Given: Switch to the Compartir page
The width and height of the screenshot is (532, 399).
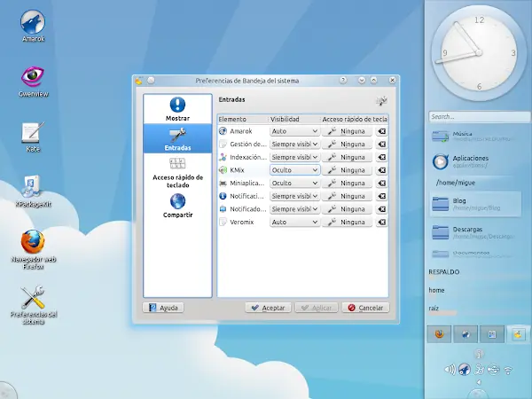Looking at the screenshot, I should 177,206.
